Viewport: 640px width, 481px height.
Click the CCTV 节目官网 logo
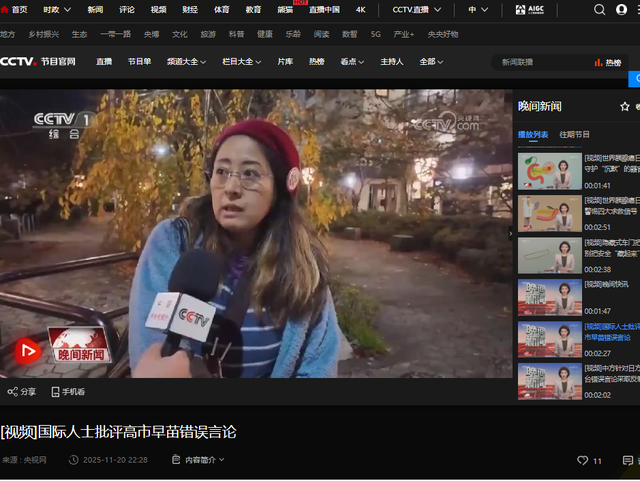(x=38, y=62)
